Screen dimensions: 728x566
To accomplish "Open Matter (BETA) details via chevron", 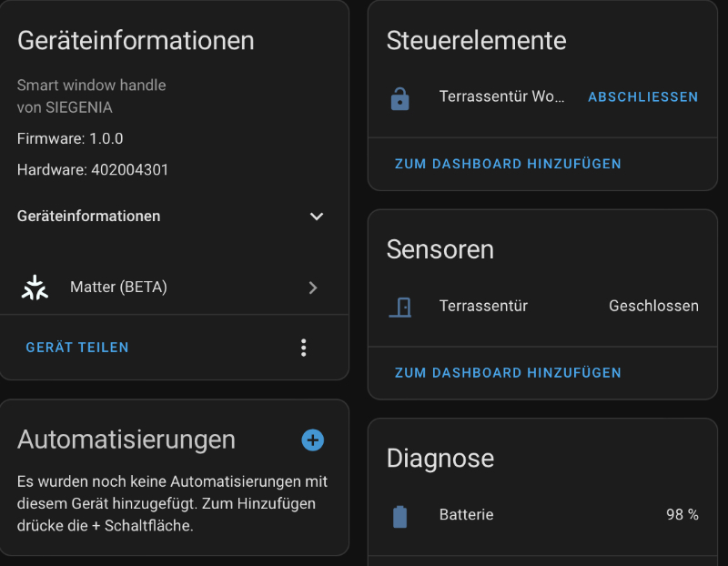I will point(313,287).
